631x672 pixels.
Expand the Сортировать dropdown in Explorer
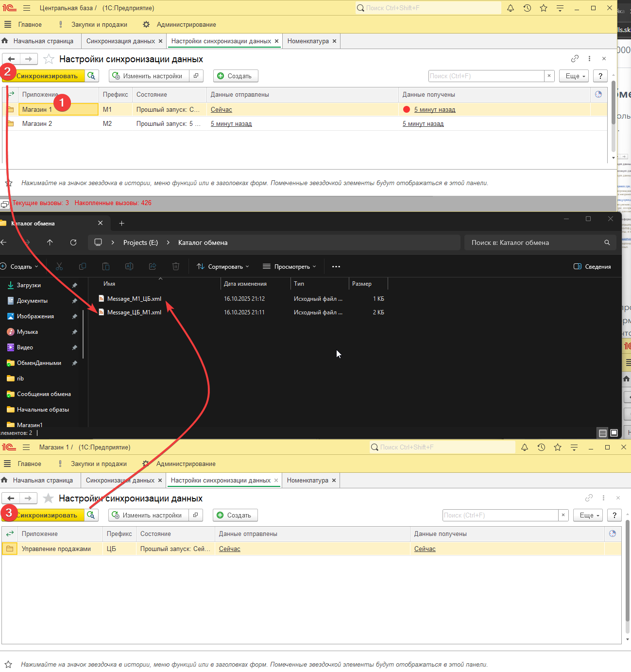tap(223, 267)
